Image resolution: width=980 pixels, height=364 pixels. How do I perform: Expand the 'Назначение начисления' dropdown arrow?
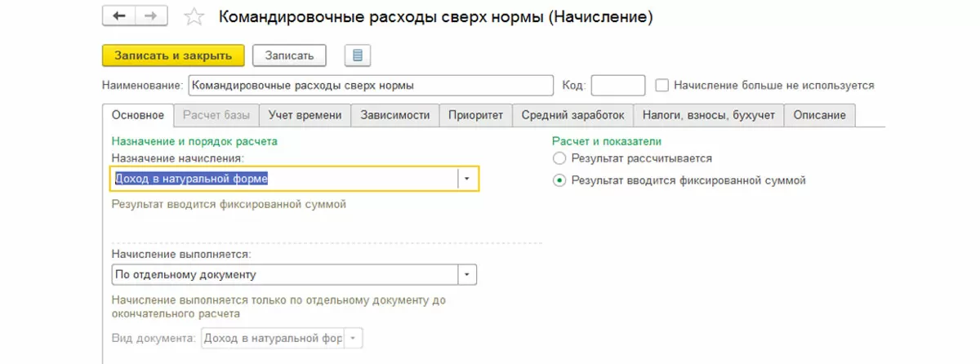point(467,178)
